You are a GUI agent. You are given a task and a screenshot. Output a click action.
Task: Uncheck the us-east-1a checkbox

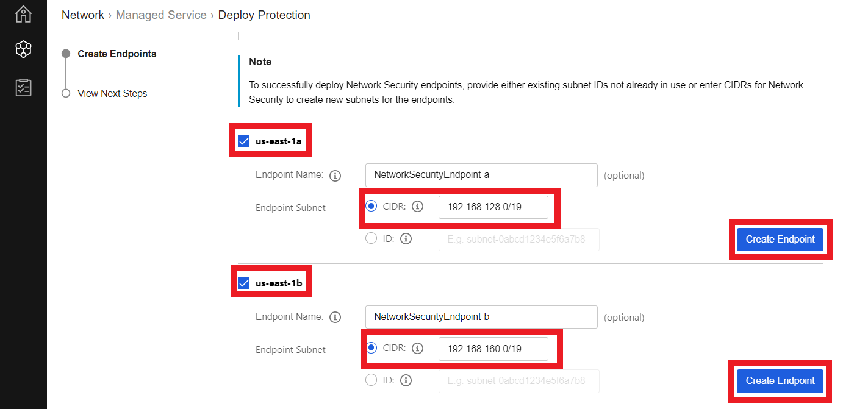point(244,141)
